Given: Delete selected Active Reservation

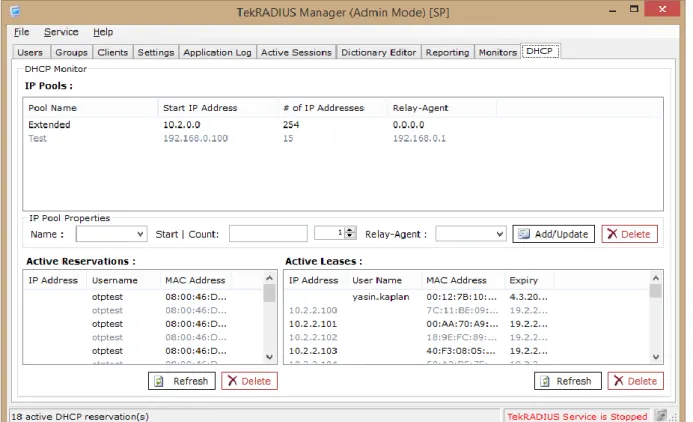Looking at the screenshot, I should click(x=249, y=381).
